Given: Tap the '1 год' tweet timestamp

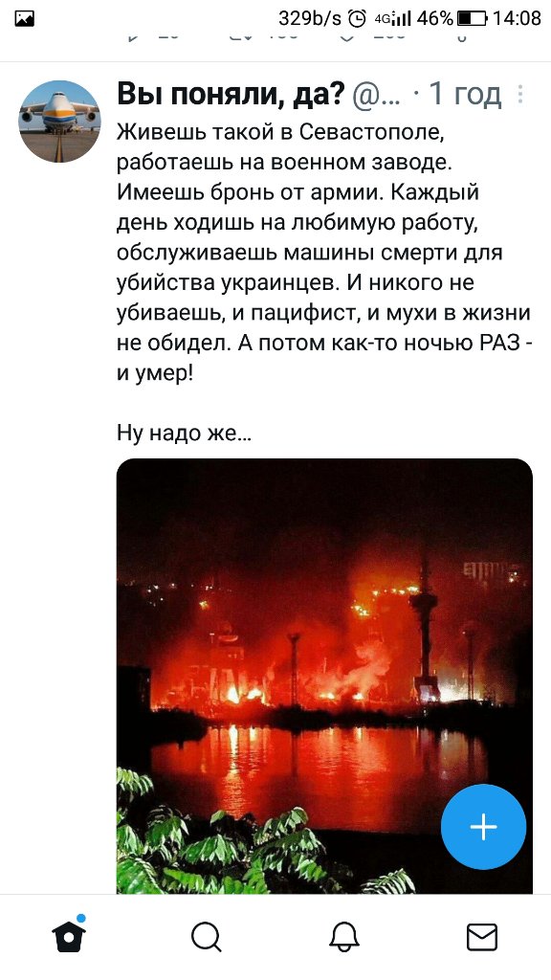Looking at the screenshot, I should pos(466,95).
